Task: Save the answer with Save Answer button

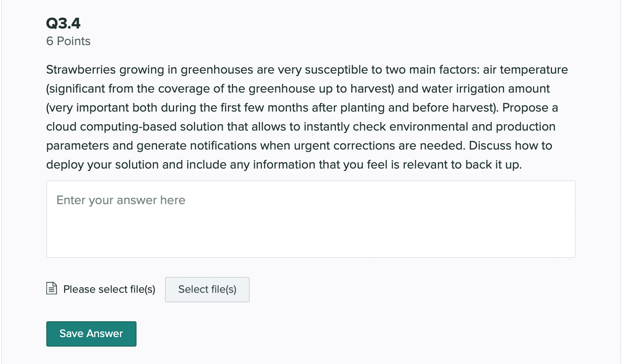Action: click(x=91, y=334)
